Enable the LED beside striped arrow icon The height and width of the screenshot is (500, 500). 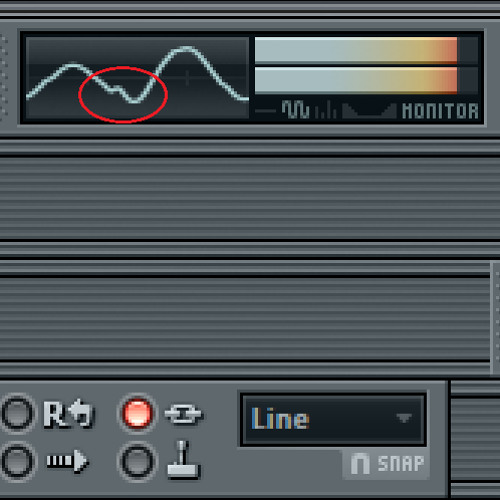[x=17, y=462]
